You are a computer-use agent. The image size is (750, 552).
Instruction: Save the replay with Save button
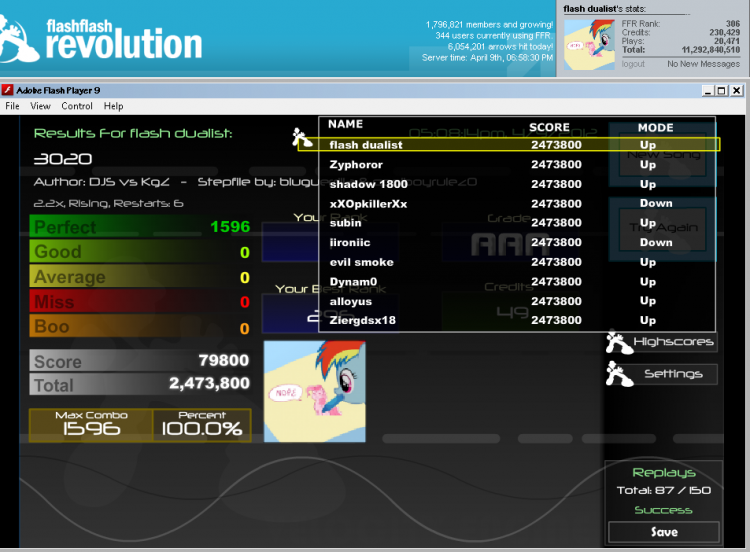[664, 532]
